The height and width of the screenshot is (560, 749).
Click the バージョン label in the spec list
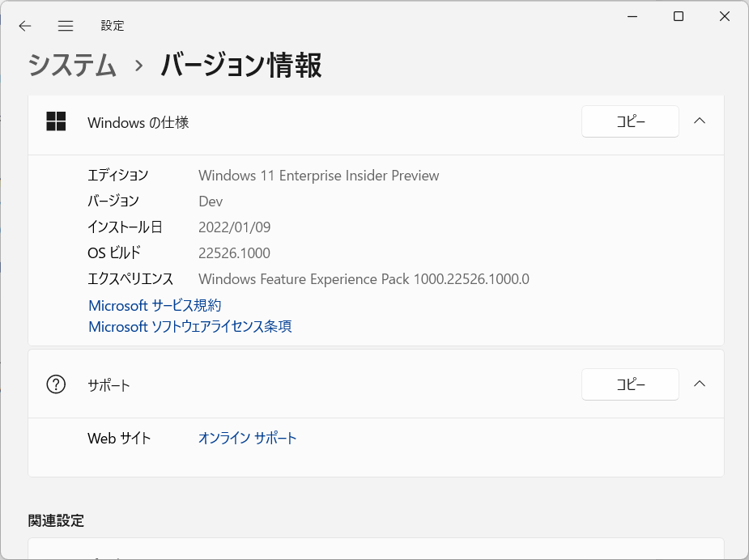pos(113,201)
